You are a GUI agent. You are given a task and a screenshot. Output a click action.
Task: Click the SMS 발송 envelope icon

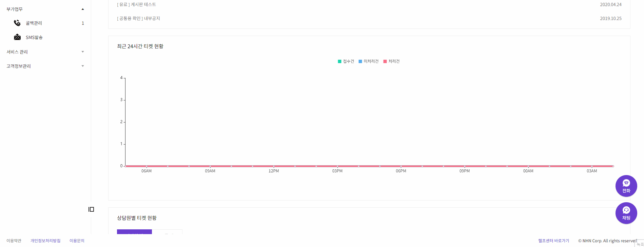click(17, 37)
